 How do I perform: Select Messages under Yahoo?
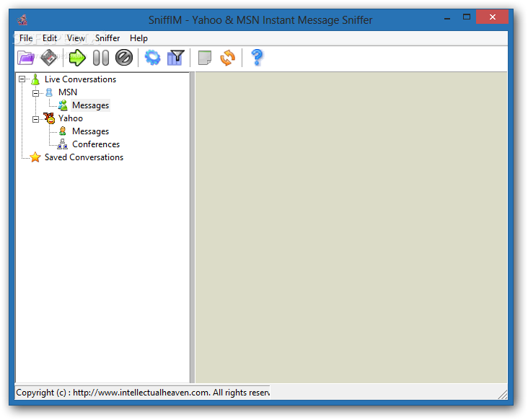91,131
